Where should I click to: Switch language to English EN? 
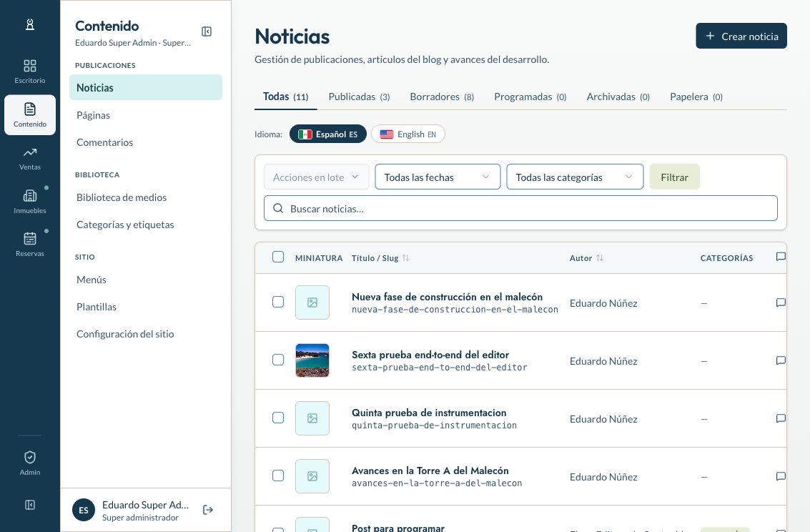click(x=408, y=134)
